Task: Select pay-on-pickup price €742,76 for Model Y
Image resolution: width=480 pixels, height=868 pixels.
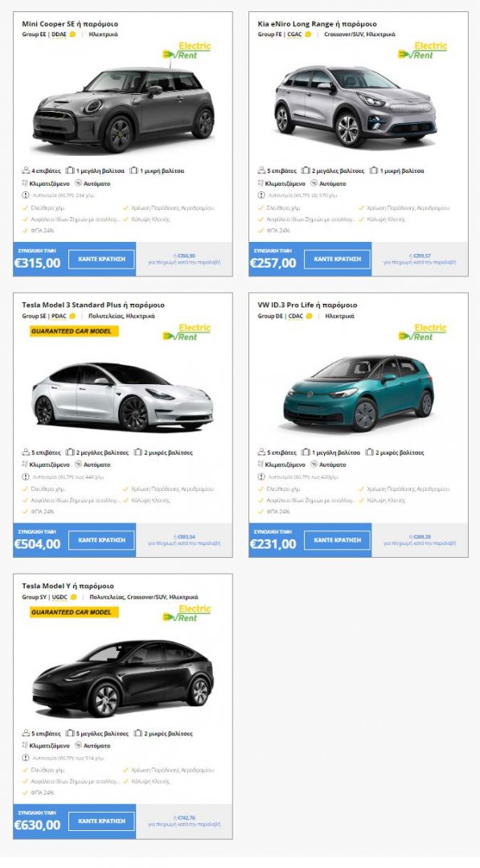Action: (x=184, y=821)
